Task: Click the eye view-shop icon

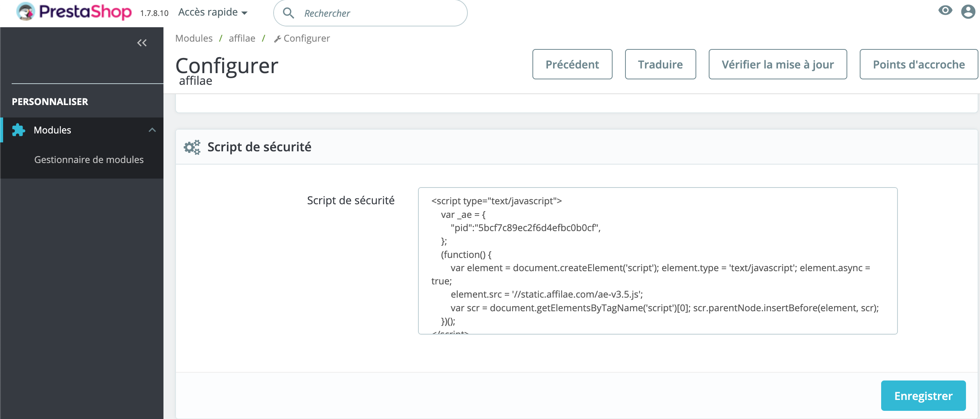Action: tap(945, 11)
